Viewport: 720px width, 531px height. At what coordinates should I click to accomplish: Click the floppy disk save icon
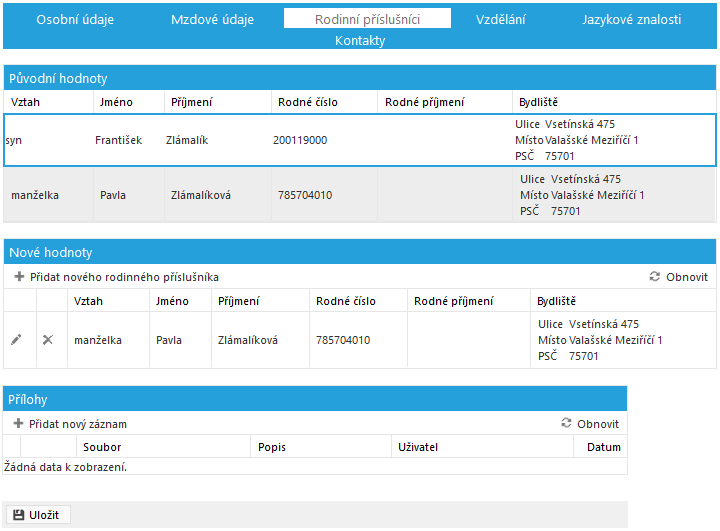tap(18, 515)
